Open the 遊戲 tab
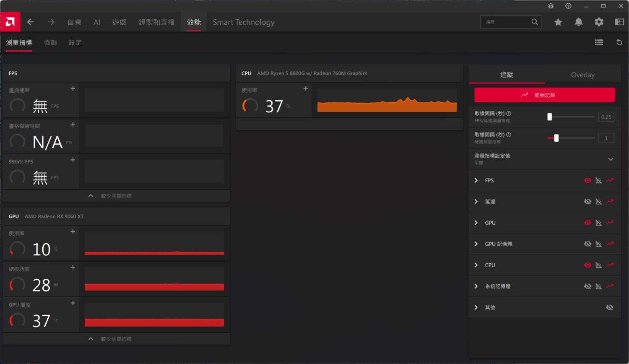 click(x=120, y=22)
